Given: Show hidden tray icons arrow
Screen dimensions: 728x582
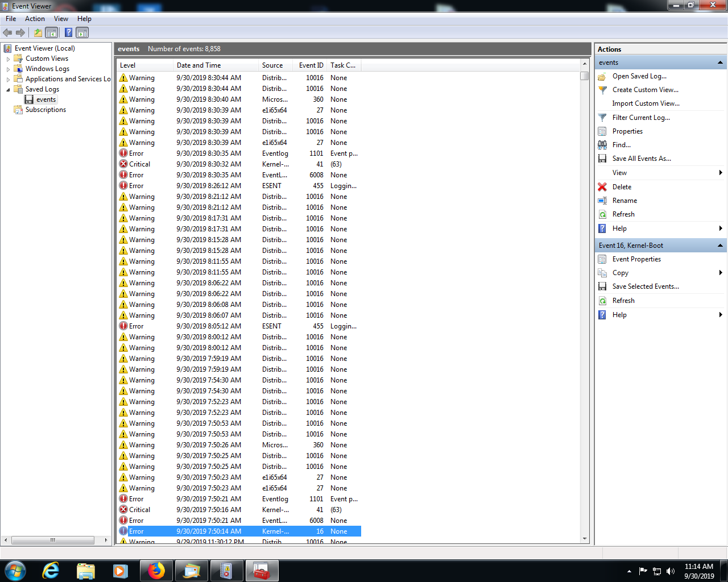Looking at the screenshot, I should [x=629, y=571].
